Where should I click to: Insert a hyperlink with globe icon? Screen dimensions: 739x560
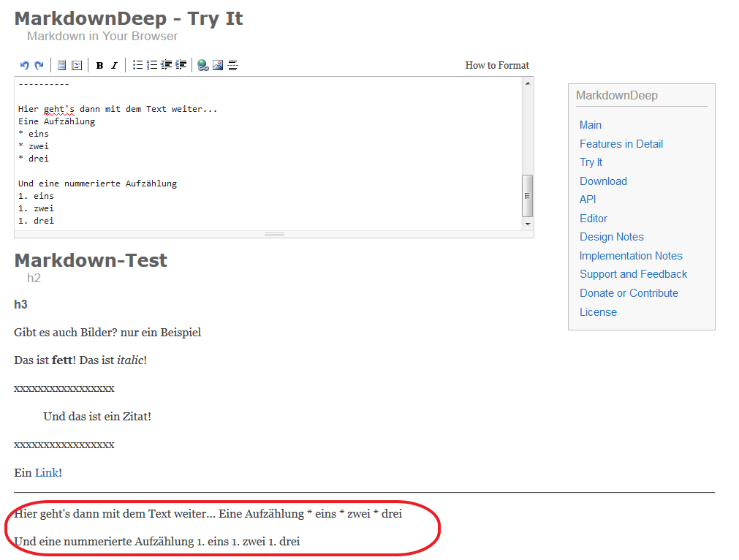point(203,65)
